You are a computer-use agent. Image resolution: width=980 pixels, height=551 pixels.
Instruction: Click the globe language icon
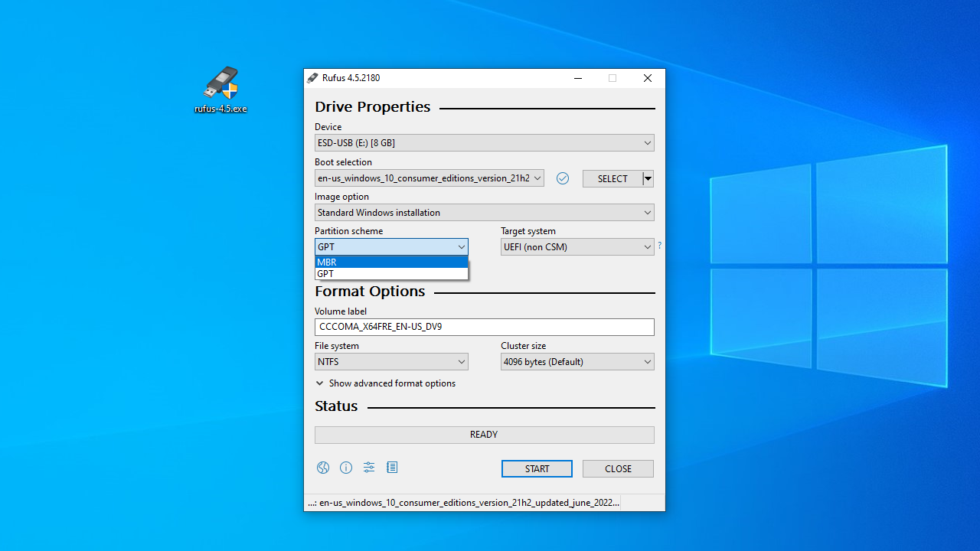pyautogui.click(x=323, y=468)
